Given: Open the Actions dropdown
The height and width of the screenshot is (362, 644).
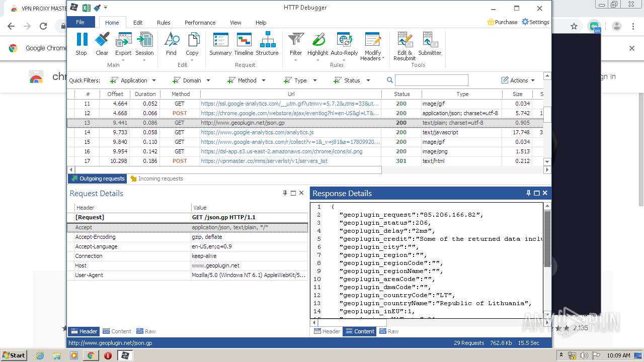Looking at the screenshot, I should point(519,80).
